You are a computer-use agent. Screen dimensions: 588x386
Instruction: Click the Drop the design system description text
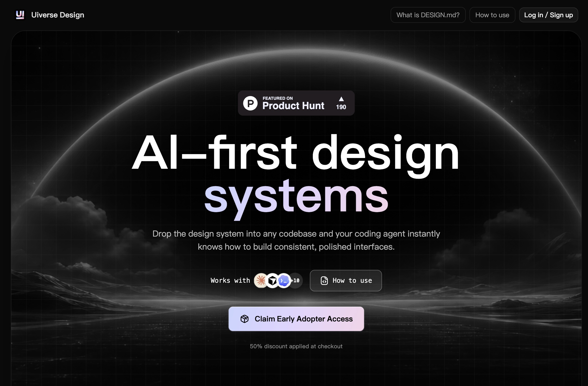click(x=296, y=240)
